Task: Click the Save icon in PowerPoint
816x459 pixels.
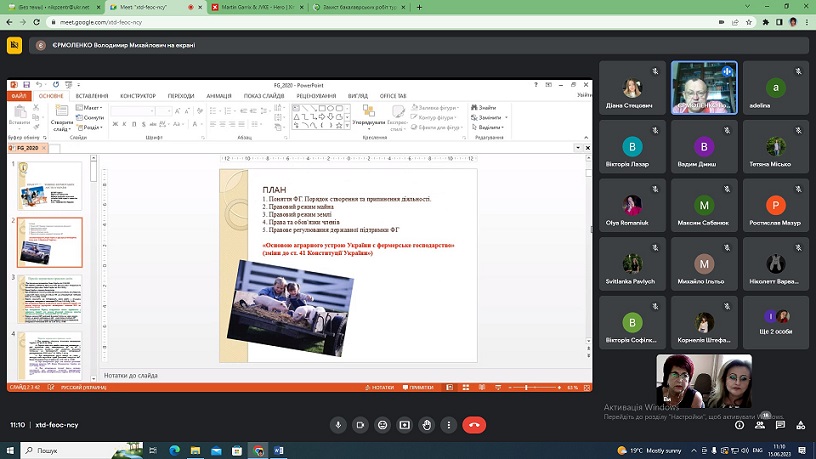Action: (27, 85)
